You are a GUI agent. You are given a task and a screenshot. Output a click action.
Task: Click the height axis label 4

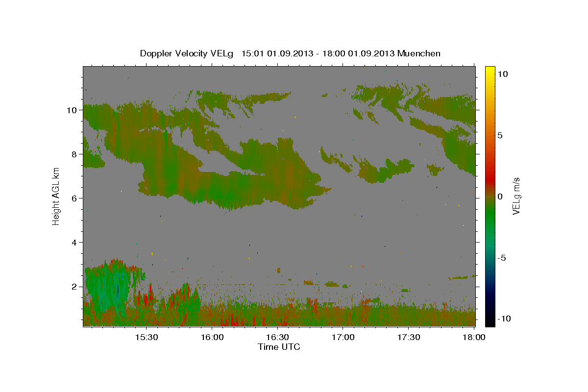tap(75, 243)
